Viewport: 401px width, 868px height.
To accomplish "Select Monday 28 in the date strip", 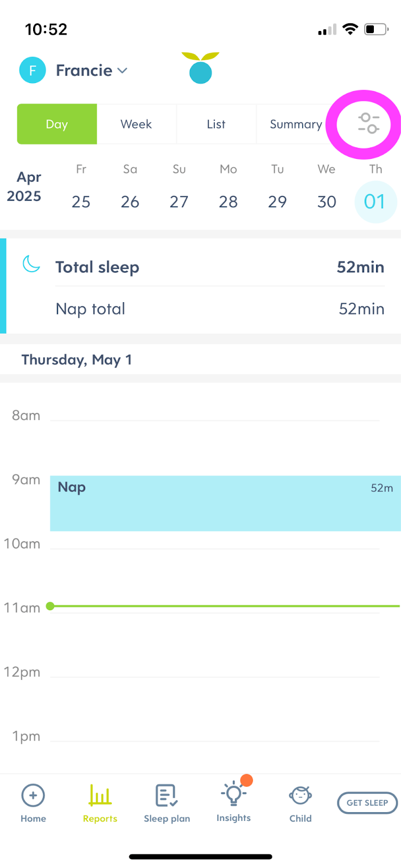I will (228, 201).
